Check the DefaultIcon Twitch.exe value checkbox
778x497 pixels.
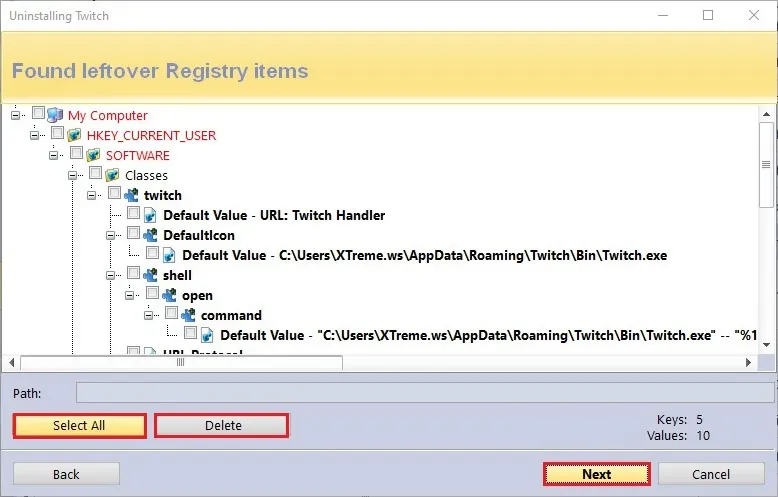click(153, 252)
